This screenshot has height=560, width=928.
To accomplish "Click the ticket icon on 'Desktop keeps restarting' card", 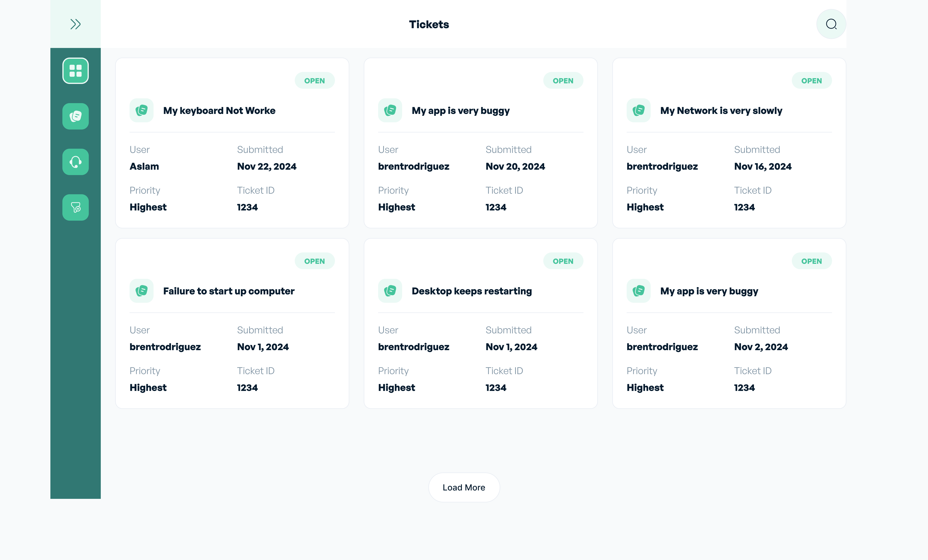I will click(390, 291).
